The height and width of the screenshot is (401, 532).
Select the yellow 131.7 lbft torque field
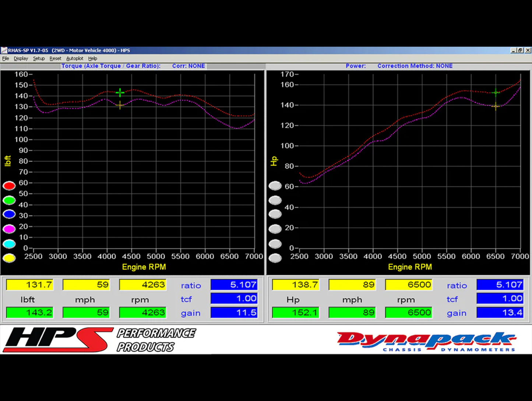[30, 285]
